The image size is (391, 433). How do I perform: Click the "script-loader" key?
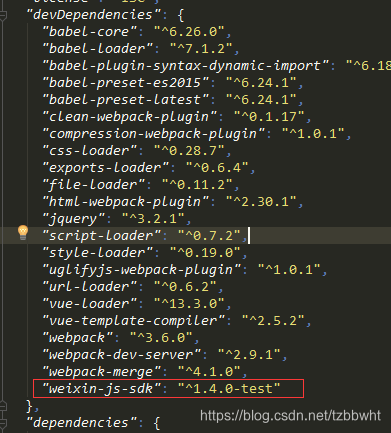(x=101, y=236)
